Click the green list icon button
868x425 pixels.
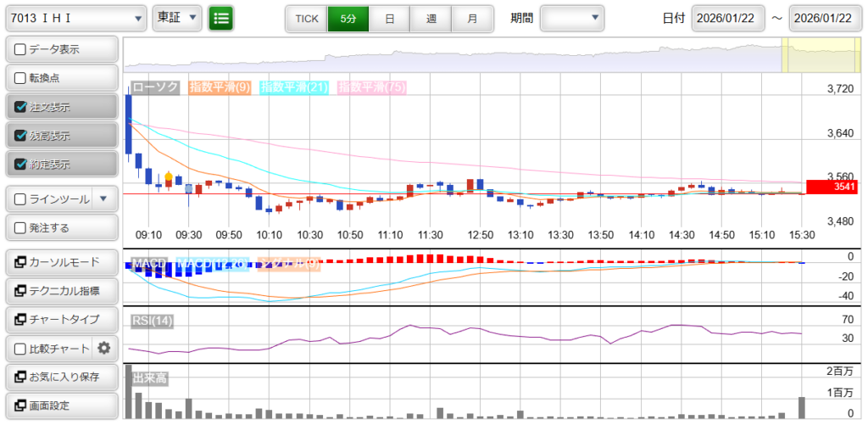(221, 18)
